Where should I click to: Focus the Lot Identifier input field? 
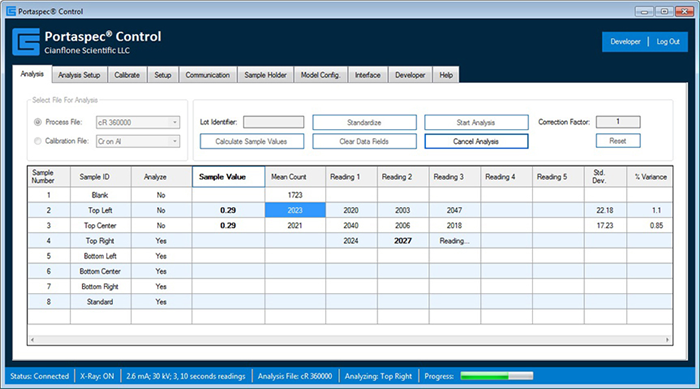(274, 122)
